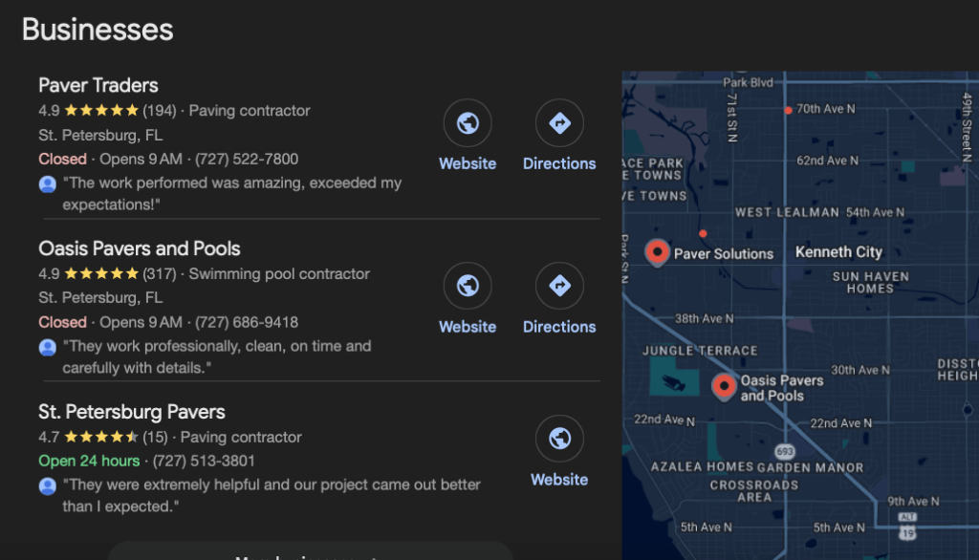
Task: Click Directions icon for Oasis Pavers and Pools
Action: tap(559, 287)
